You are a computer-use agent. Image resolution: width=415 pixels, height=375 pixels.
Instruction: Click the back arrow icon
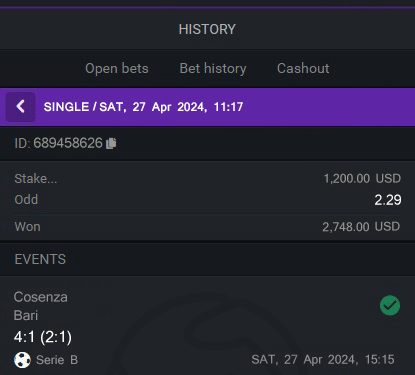(x=20, y=107)
